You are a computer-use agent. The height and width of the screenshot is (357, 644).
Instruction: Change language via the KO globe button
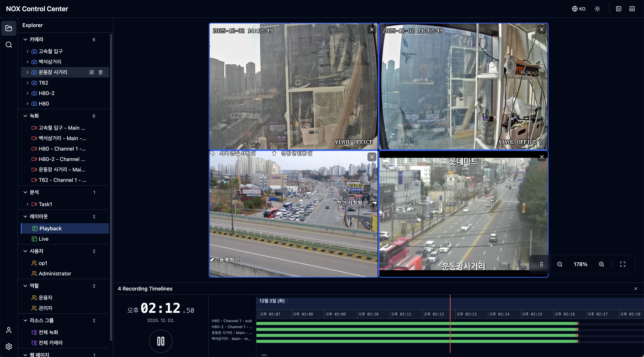point(578,9)
